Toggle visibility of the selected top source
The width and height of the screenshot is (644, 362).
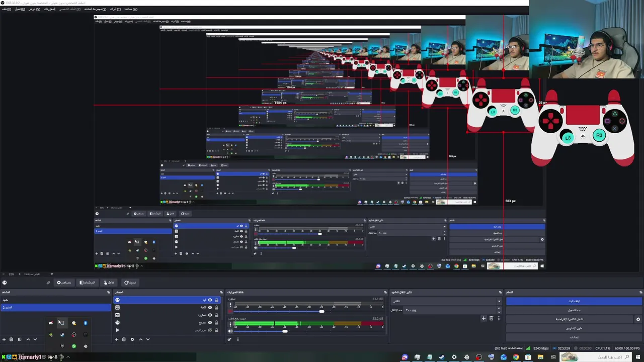(x=210, y=300)
